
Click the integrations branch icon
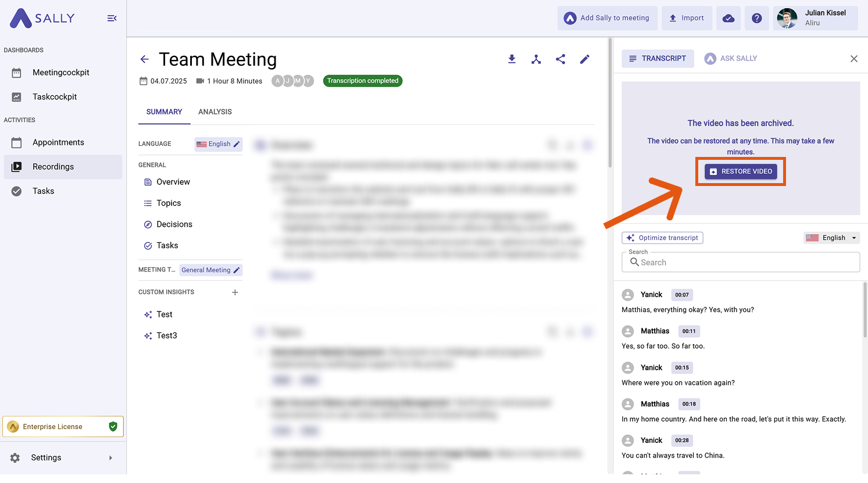click(x=536, y=59)
